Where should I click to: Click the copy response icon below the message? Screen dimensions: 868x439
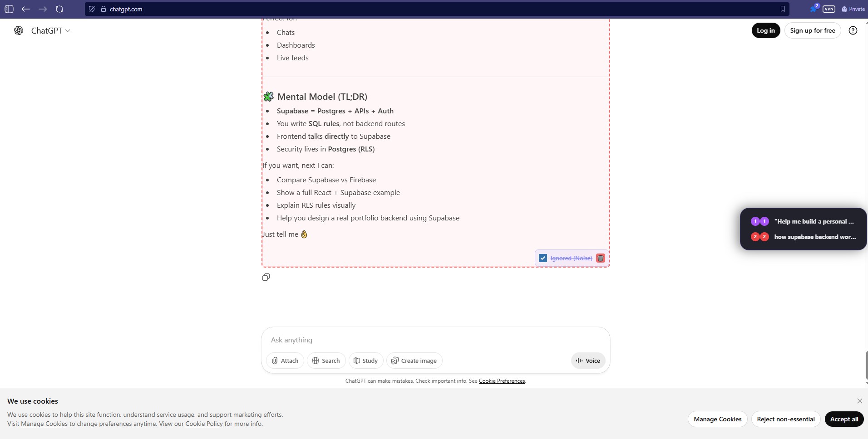[x=266, y=277]
